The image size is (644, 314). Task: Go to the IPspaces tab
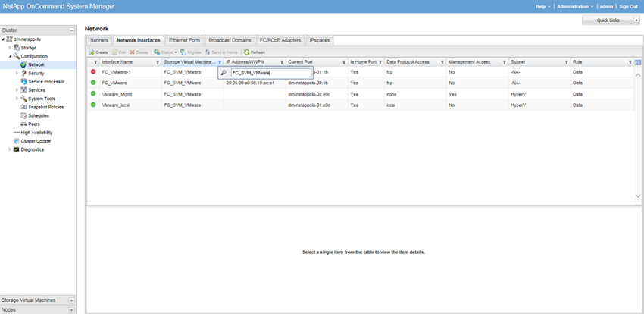point(319,40)
